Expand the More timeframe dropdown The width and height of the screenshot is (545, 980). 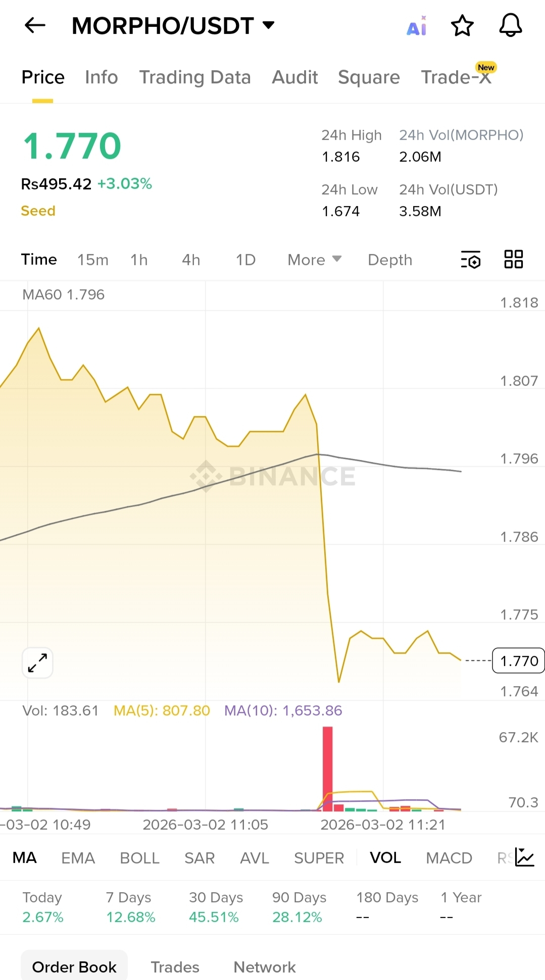click(x=315, y=260)
